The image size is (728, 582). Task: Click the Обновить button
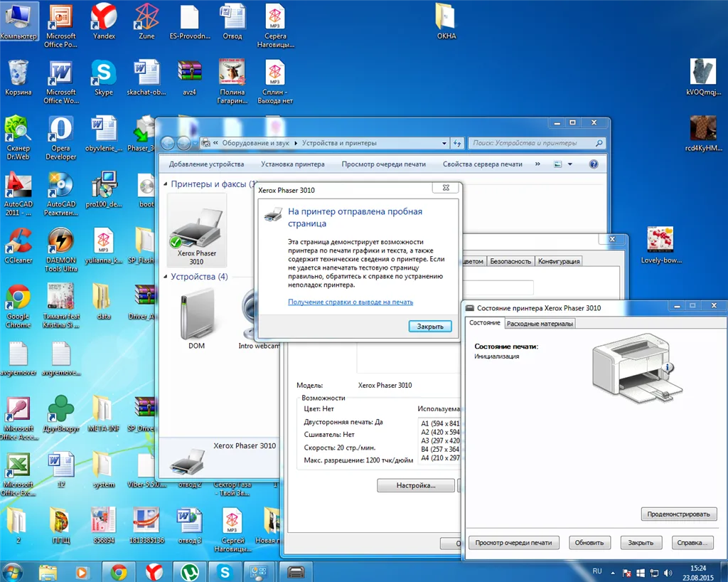coord(589,543)
